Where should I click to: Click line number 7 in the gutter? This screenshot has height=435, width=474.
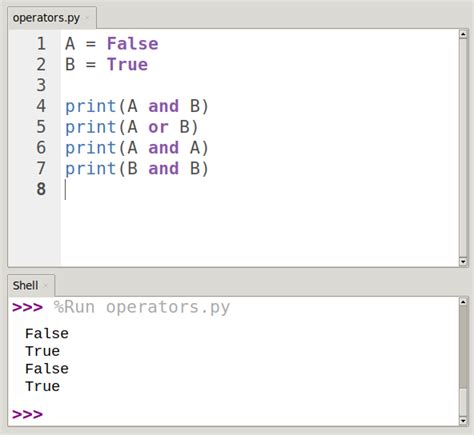point(41,168)
